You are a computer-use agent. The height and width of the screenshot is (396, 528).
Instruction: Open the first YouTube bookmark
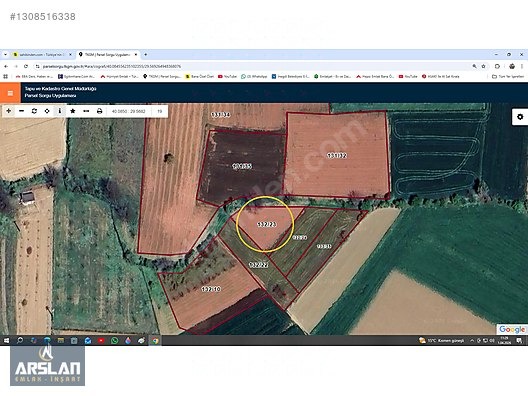click(x=227, y=77)
